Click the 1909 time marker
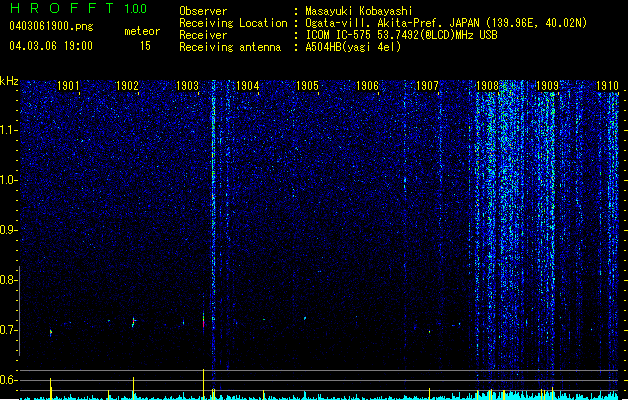This screenshot has height=400, width=629. pyautogui.click(x=547, y=85)
